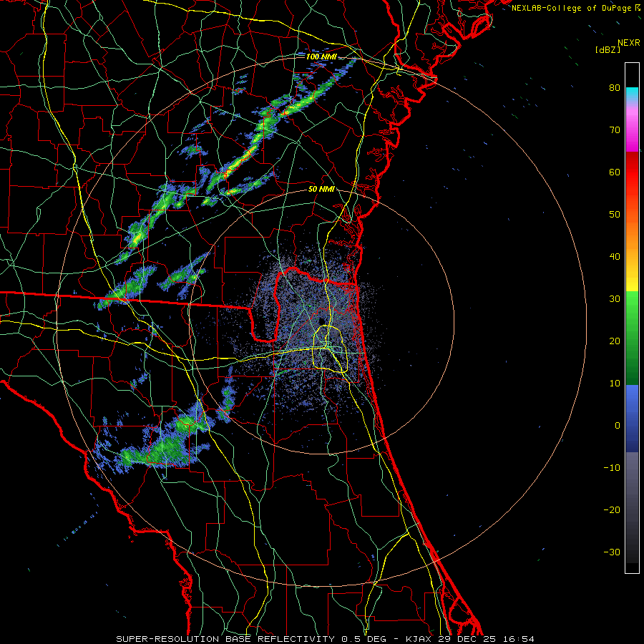Screen dimensions: 644x644
Task: Click the '29 DEC 25' date text
Action: point(466,639)
